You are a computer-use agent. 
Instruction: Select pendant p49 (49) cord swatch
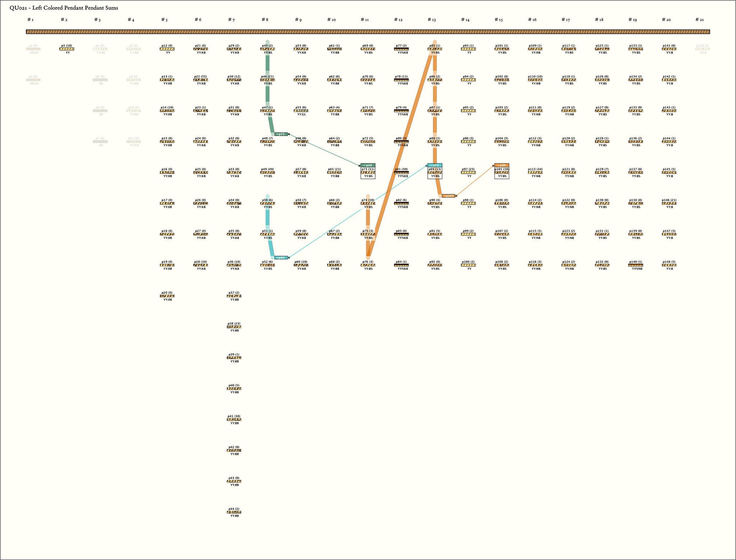(x=267, y=172)
